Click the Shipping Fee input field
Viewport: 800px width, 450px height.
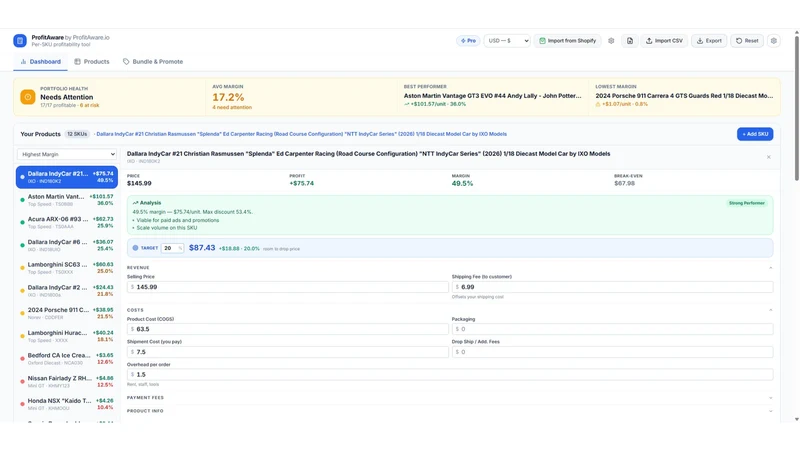(x=612, y=287)
